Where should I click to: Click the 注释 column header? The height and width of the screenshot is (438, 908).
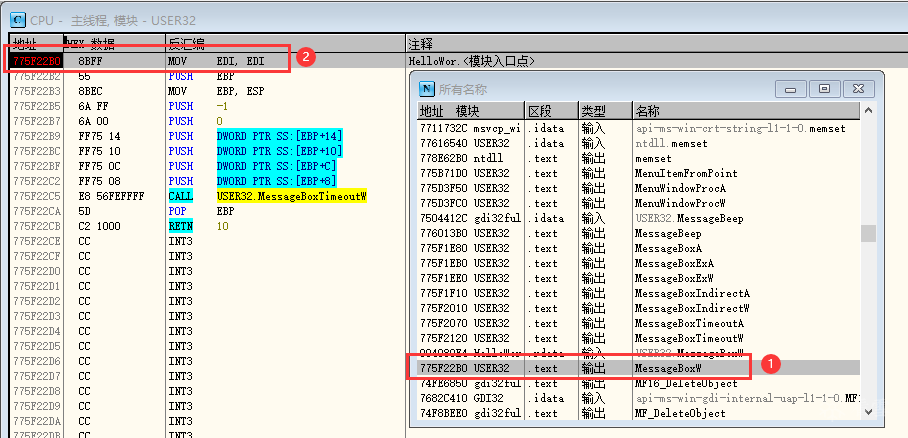point(657,44)
